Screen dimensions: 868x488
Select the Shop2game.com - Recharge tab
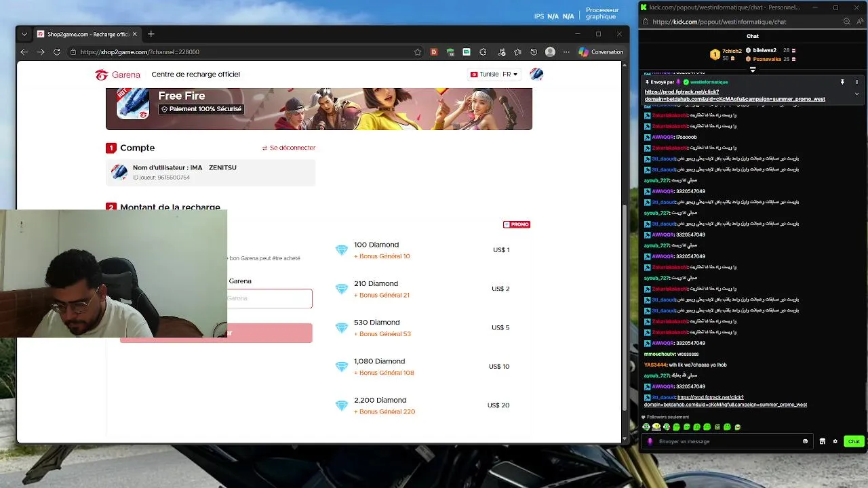87,34
